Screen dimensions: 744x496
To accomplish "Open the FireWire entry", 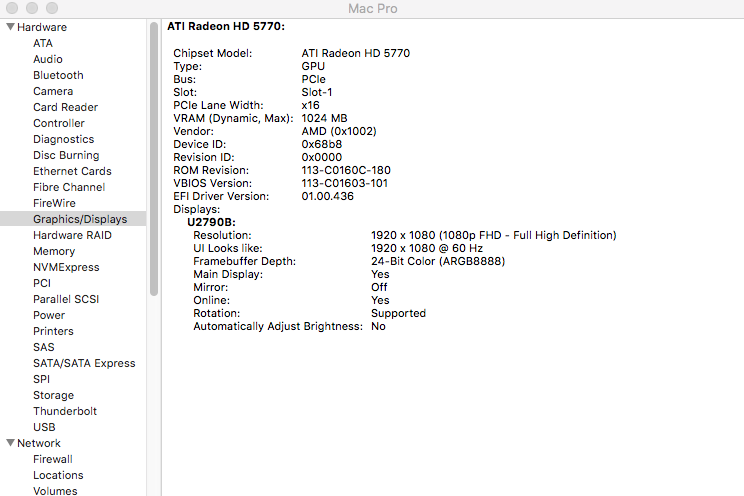I will point(54,203).
